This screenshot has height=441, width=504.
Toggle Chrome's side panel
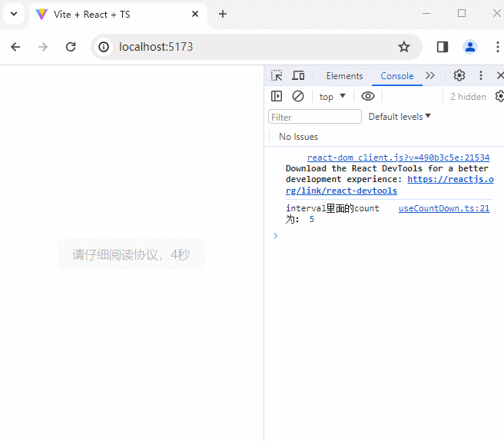[x=443, y=47]
